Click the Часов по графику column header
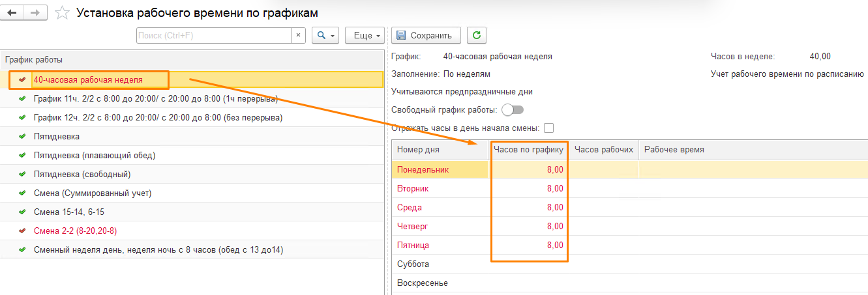Image resolution: width=868 pixels, height=295 pixels. (528, 150)
